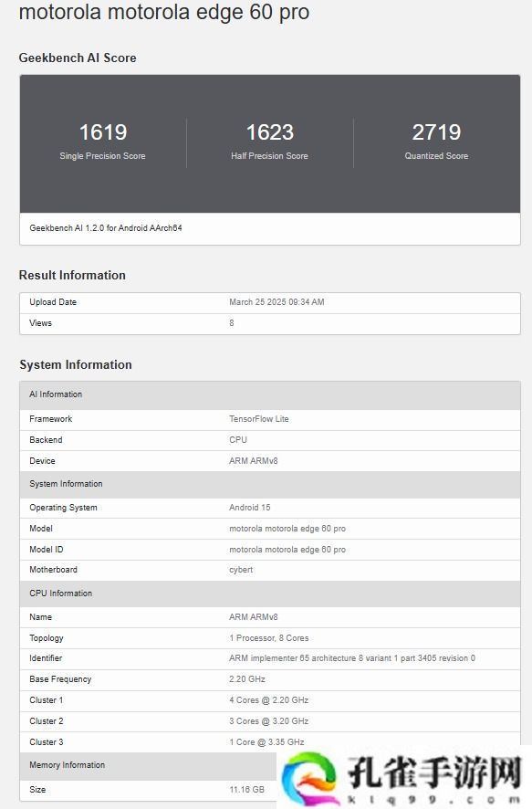This screenshot has width=532, height=809.
Task: Click the 'Android 15' value
Action: click(250, 508)
